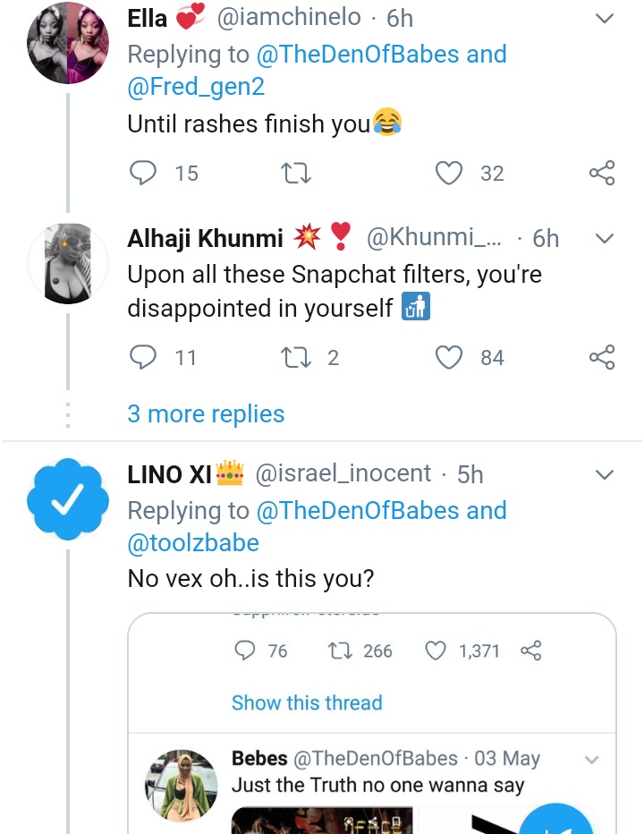Like Alhaji Khunmi's tweet
Screen dimensions: 644x834
point(448,358)
